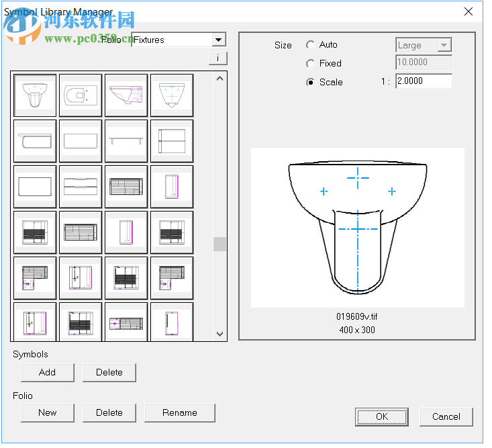
Task: Click New under Folio
Action: 48,412
